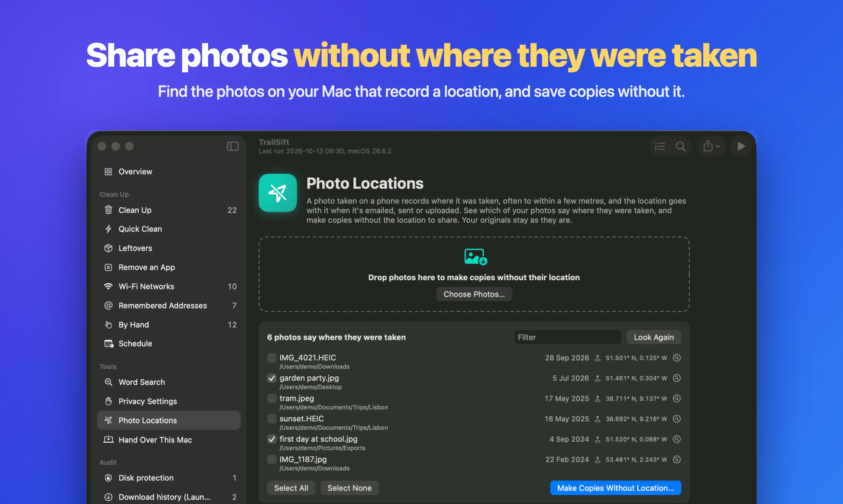Click the Look Again button
Image resolution: width=843 pixels, height=504 pixels.
[654, 338]
